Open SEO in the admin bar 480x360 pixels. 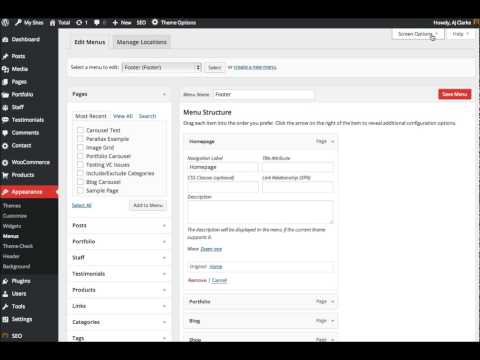[x=141, y=22]
